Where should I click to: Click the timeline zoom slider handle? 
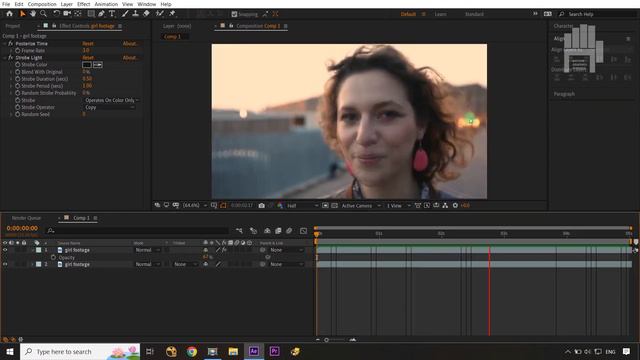(x=327, y=340)
